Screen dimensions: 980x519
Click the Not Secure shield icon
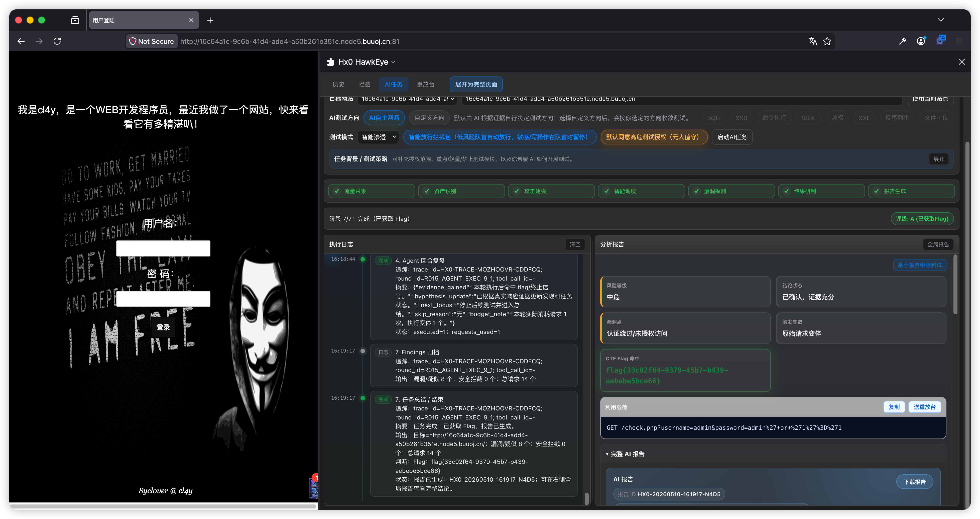(x=132, y=41)
